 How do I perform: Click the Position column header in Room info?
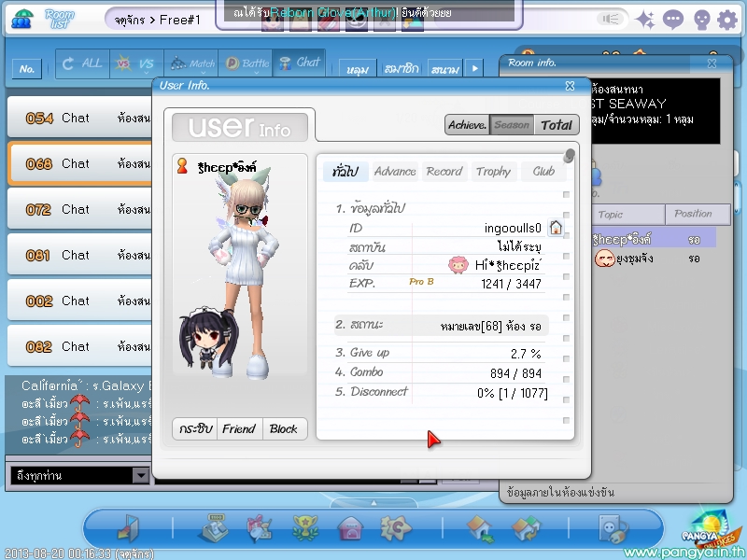[698, 215]
